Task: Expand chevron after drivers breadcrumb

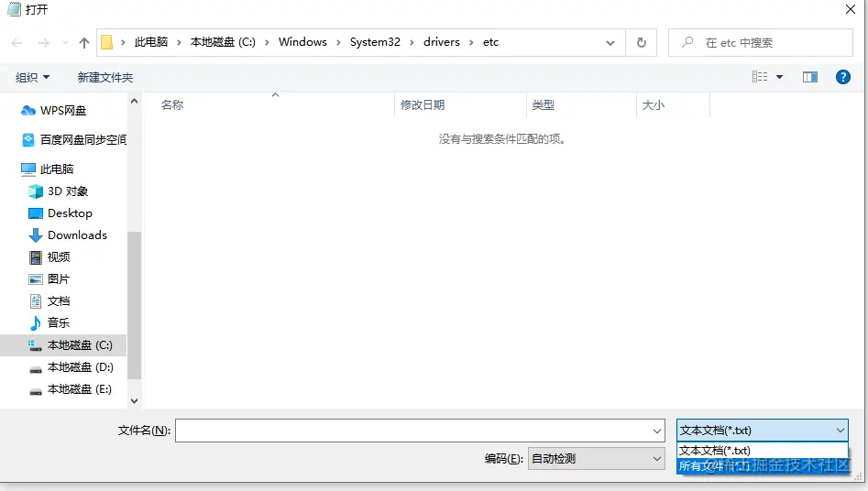Action: tap(471, 43)
